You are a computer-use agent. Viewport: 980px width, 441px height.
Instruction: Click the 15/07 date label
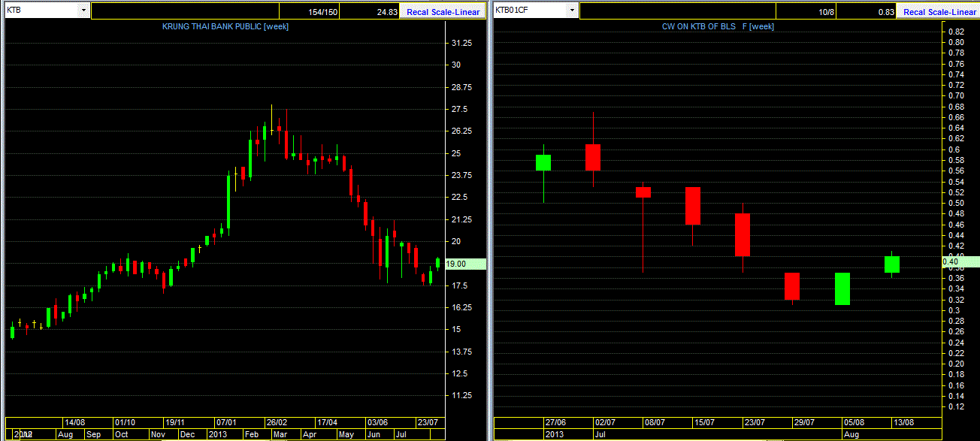coord(705,422)
